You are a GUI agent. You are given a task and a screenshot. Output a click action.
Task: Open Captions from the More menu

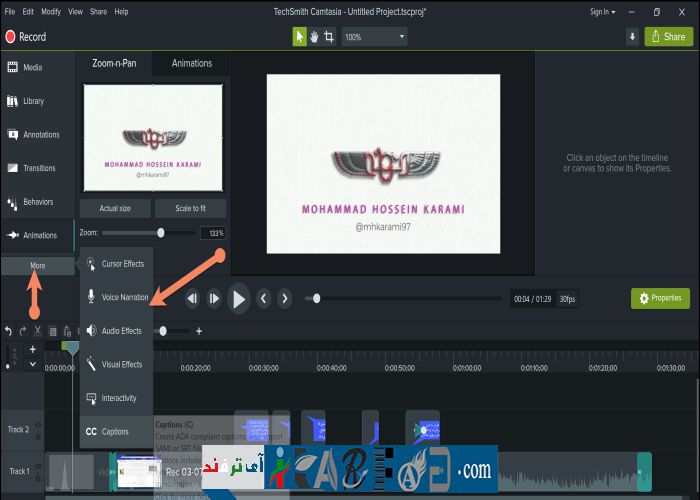pos(114,432)
